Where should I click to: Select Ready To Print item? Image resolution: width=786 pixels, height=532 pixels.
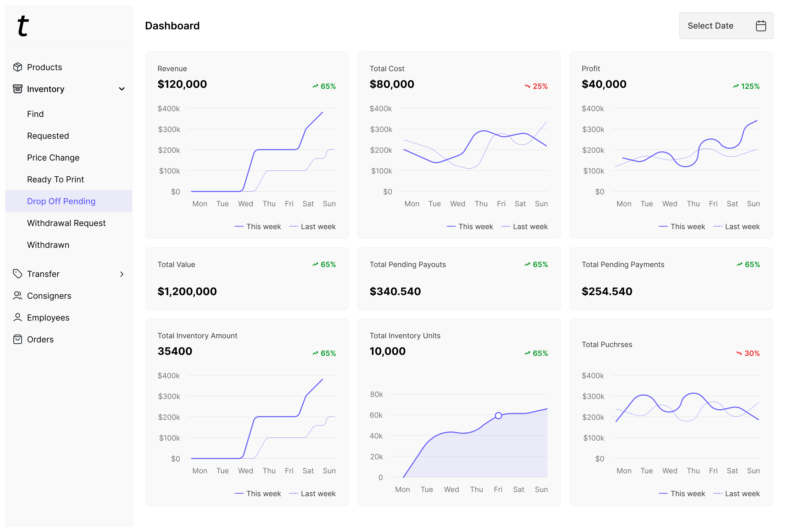point(55,179)
